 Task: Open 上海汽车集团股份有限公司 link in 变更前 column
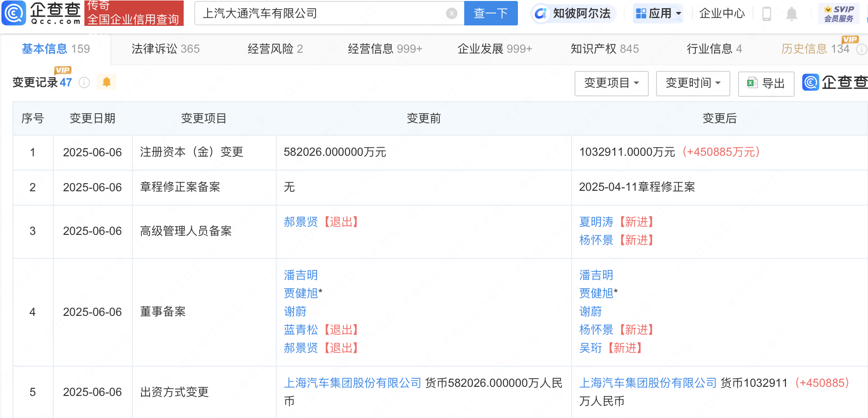coord(352,383)
